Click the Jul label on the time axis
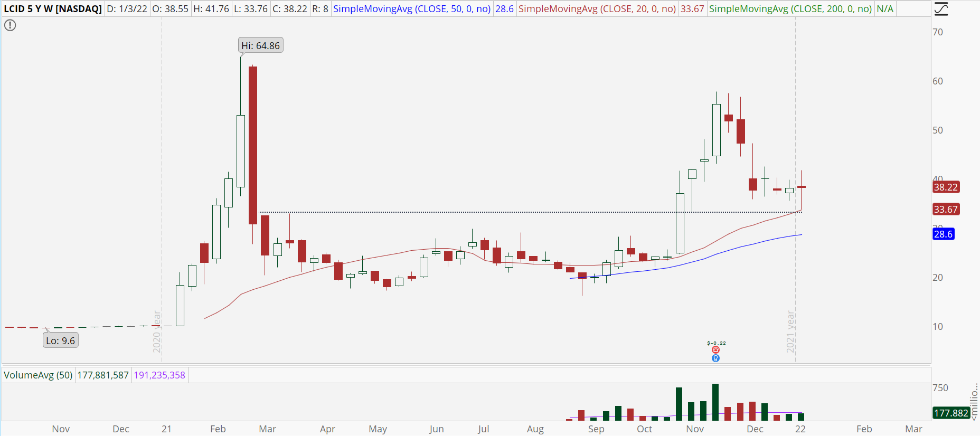The width and height of the screenshot is (980, 436). point(484,429)
